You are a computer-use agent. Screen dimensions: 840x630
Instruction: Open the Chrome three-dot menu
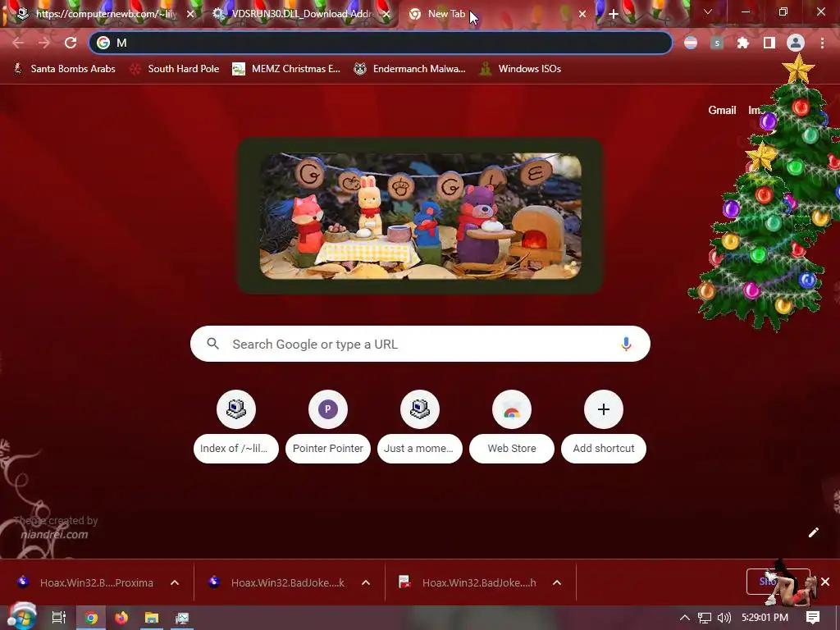pos(822,43)
